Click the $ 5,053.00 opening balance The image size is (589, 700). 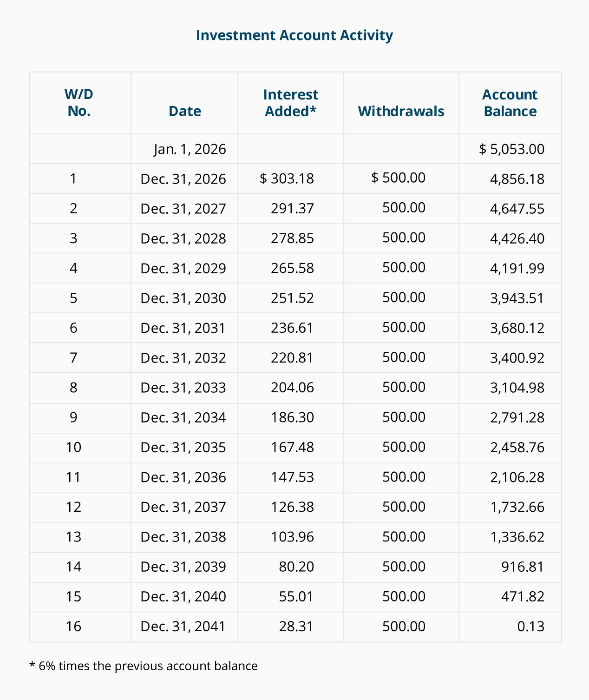coord(512,149)
